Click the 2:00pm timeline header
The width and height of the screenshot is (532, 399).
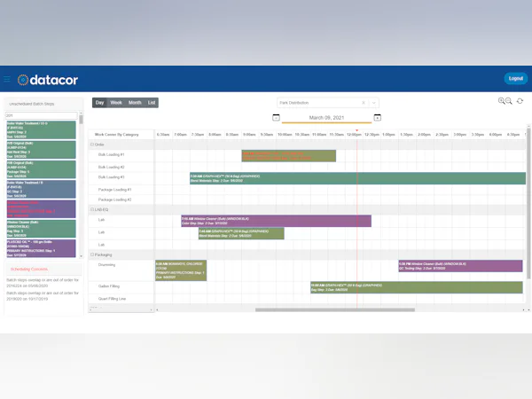tap(424, 135)
